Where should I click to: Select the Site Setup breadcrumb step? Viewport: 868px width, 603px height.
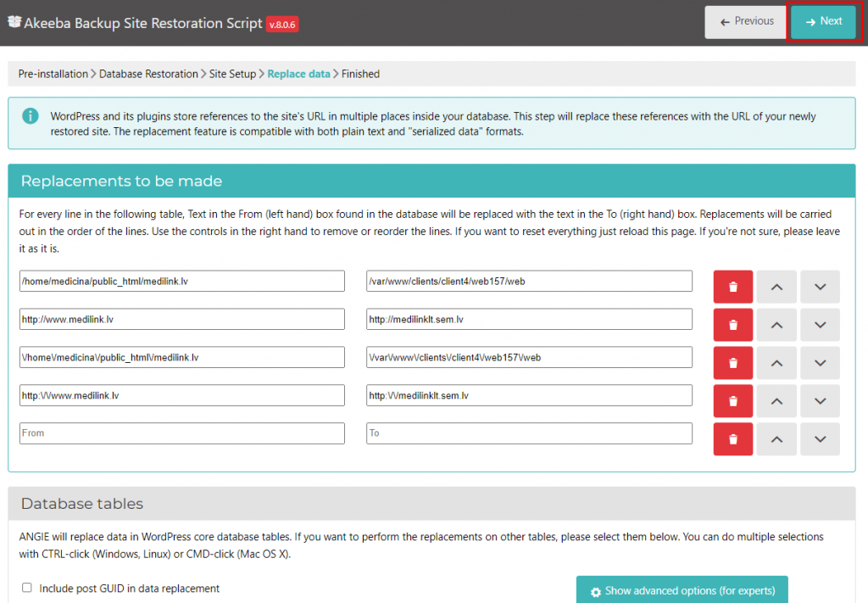point(232,74)
